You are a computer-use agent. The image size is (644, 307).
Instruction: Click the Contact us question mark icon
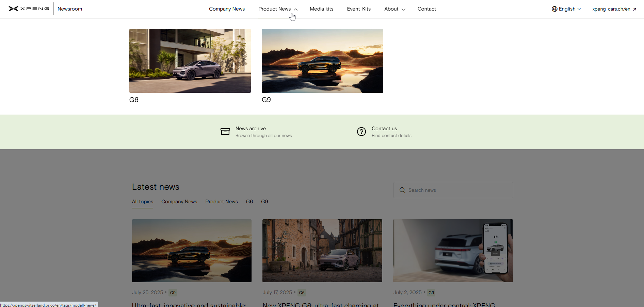point(361,132)
